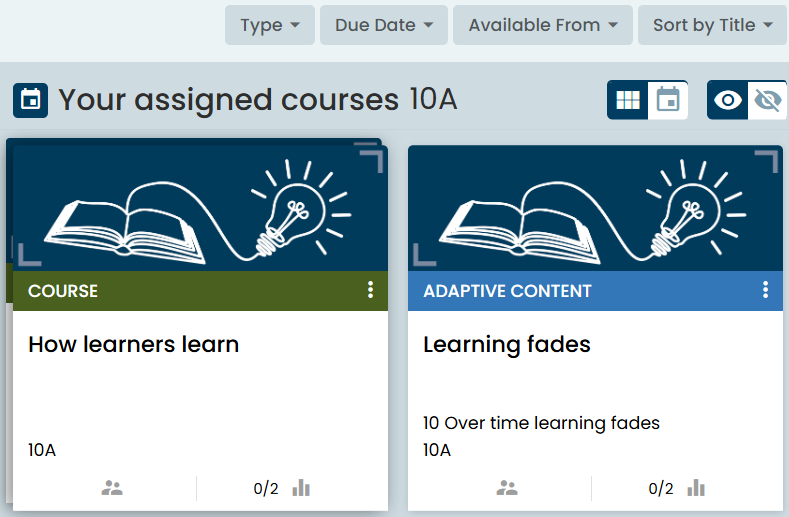
Task: Switch to calendar view of courses
Action: [667, 100]
